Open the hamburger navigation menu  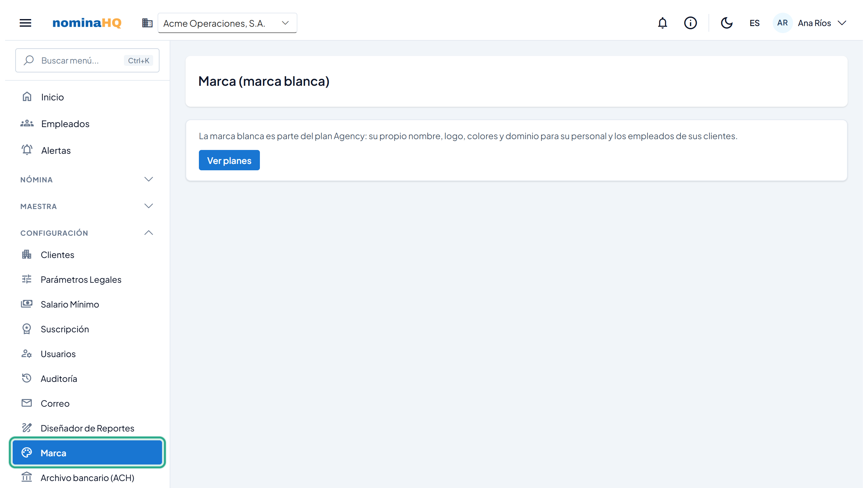(x=25, y=23)
